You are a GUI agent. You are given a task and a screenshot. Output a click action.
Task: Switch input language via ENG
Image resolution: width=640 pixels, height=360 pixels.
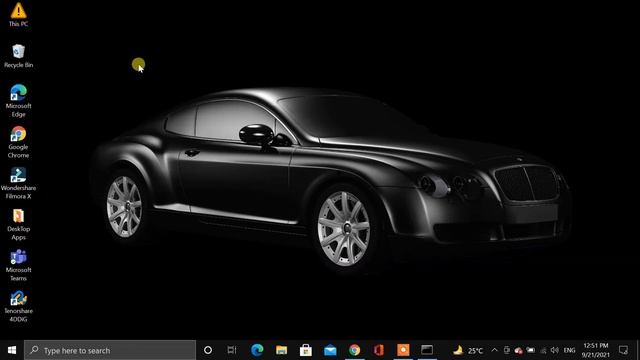coord(569,350)
